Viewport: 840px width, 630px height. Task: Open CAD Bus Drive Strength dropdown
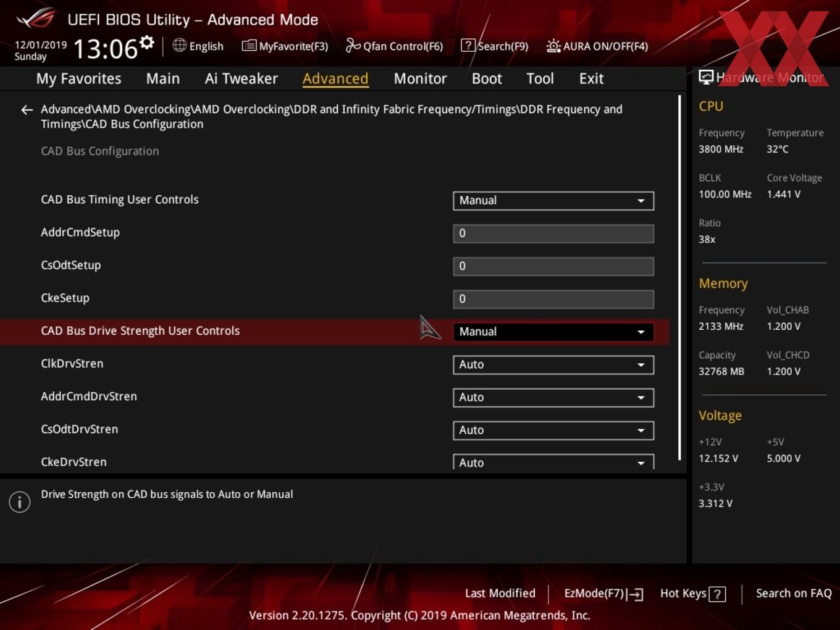(553, 332)
